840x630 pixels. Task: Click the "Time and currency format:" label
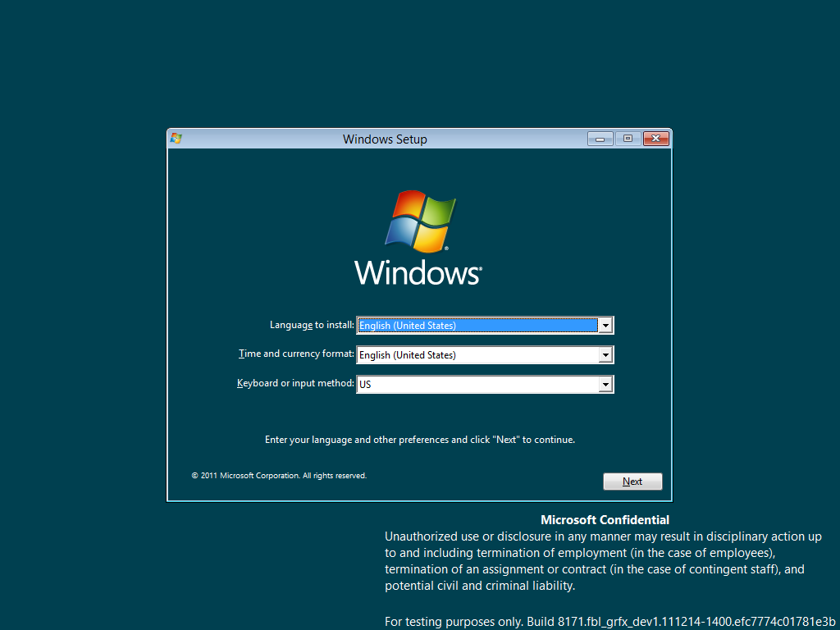296,354
